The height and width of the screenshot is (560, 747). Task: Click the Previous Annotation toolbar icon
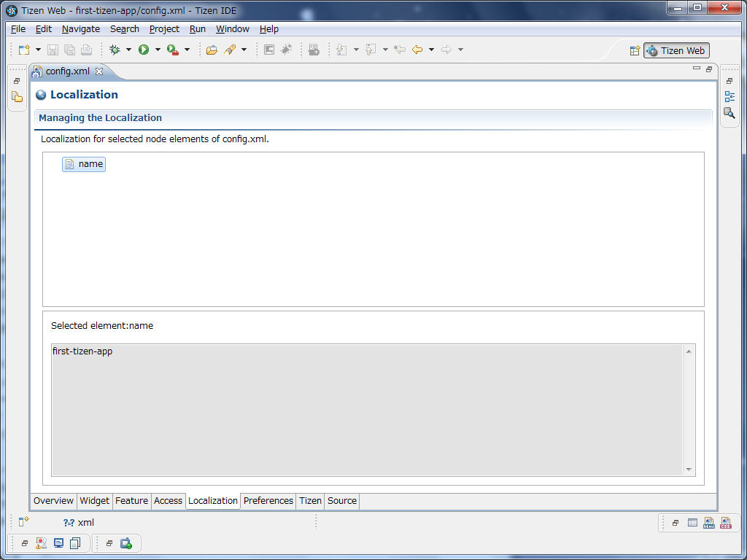click(x=371, y=50)
